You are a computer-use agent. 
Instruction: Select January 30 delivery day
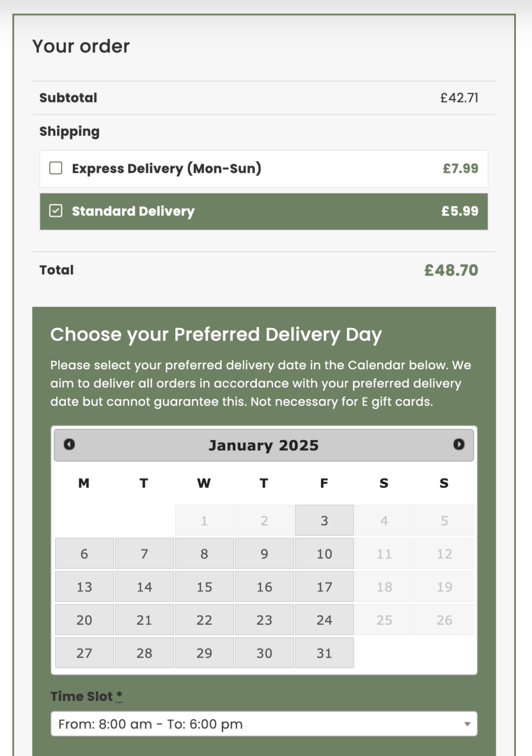[x=264, y=653]
